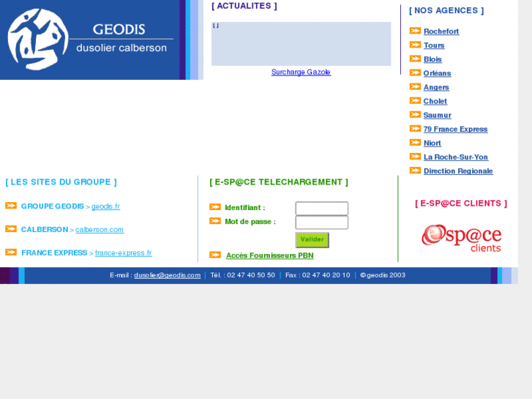The image size is (532, 399).
Task: Focus the Mot de passe input field
Action: coord(322,223)
